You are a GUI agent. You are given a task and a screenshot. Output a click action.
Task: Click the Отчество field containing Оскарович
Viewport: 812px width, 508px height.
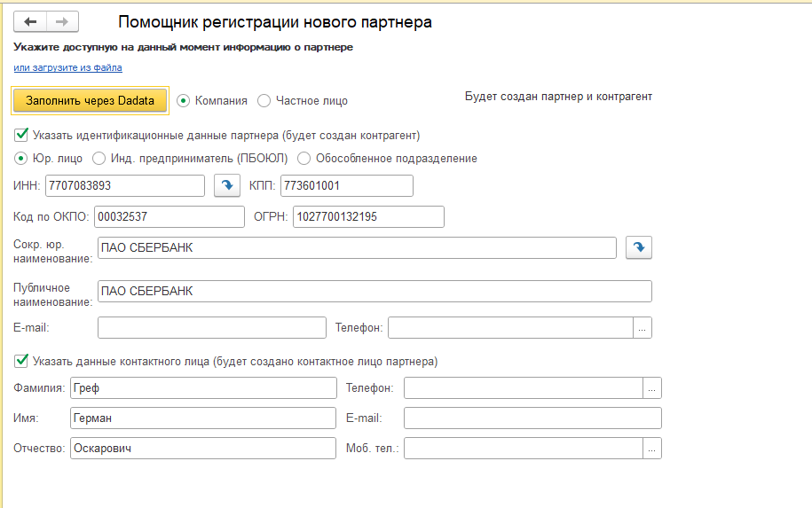coord(203,449)
